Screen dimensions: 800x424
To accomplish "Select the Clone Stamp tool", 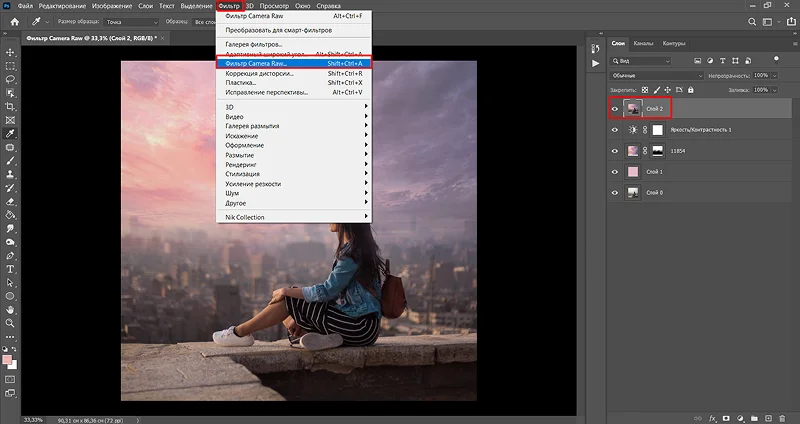I will 10,174.
